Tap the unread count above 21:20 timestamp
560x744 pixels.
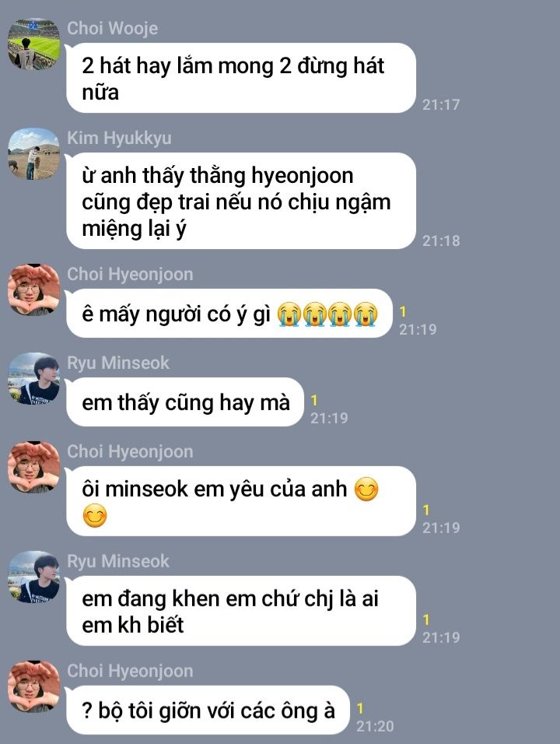click(360, 708)
